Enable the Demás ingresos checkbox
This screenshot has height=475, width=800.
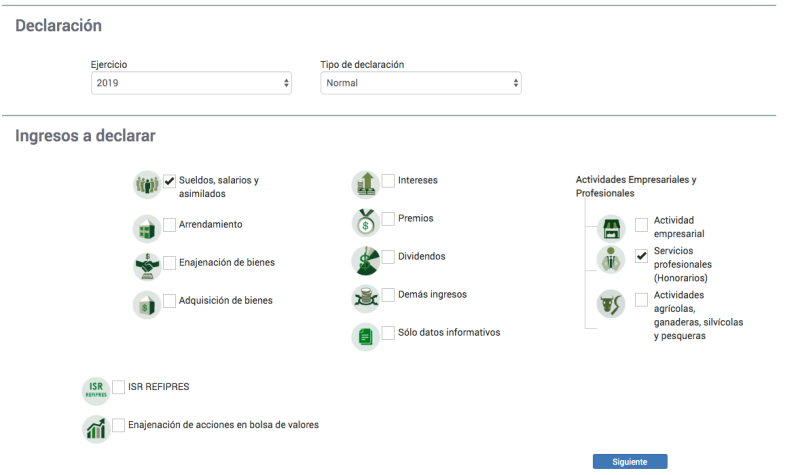(388, 294)
